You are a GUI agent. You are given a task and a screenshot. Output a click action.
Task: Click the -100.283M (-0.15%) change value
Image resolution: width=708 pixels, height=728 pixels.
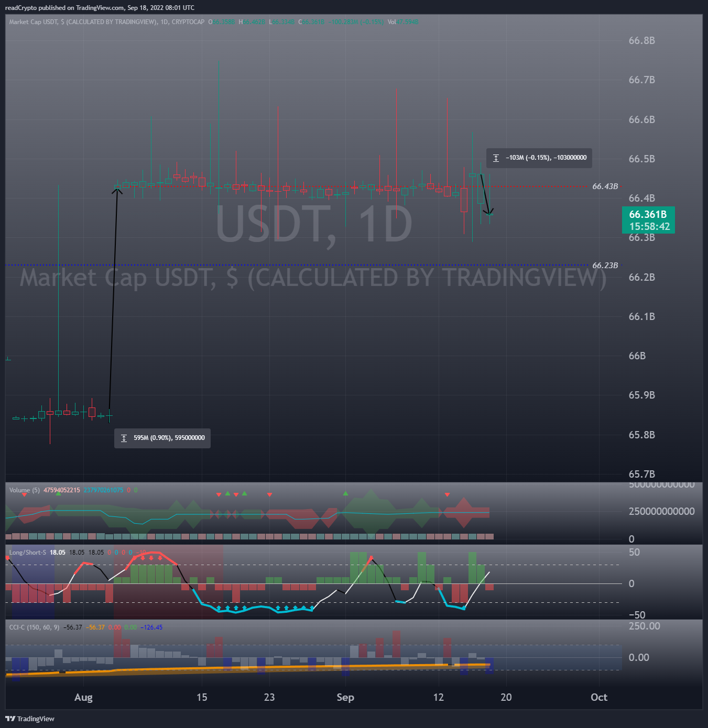coord(356,21)
